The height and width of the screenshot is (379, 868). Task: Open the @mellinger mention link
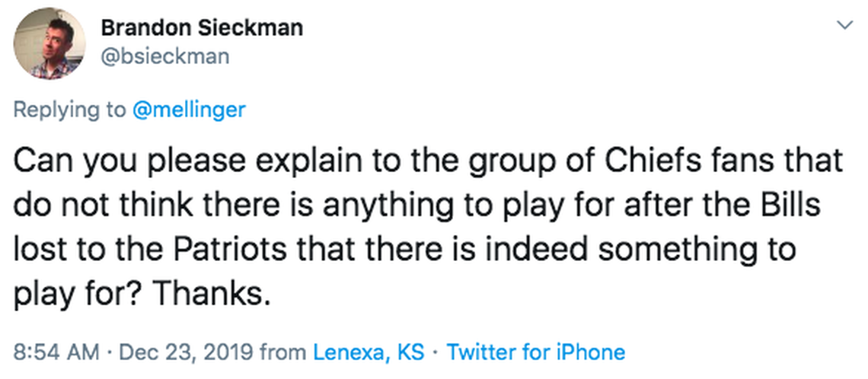pyautogui.click(x=189, y=110)
